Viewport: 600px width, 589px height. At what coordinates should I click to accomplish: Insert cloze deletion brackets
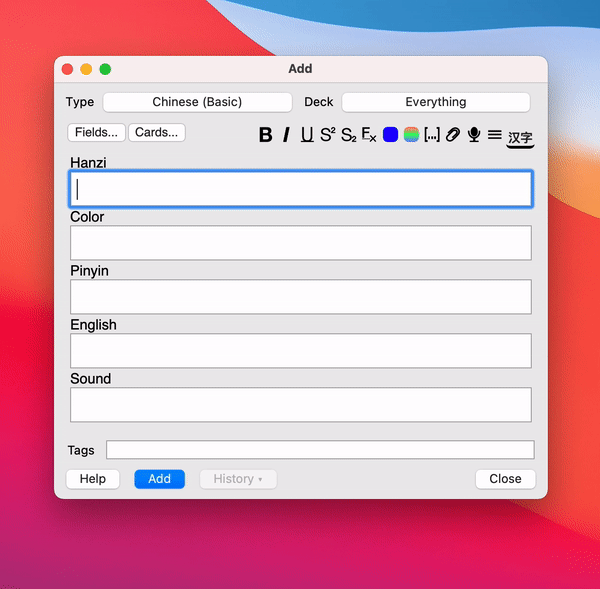click(432, 135)
